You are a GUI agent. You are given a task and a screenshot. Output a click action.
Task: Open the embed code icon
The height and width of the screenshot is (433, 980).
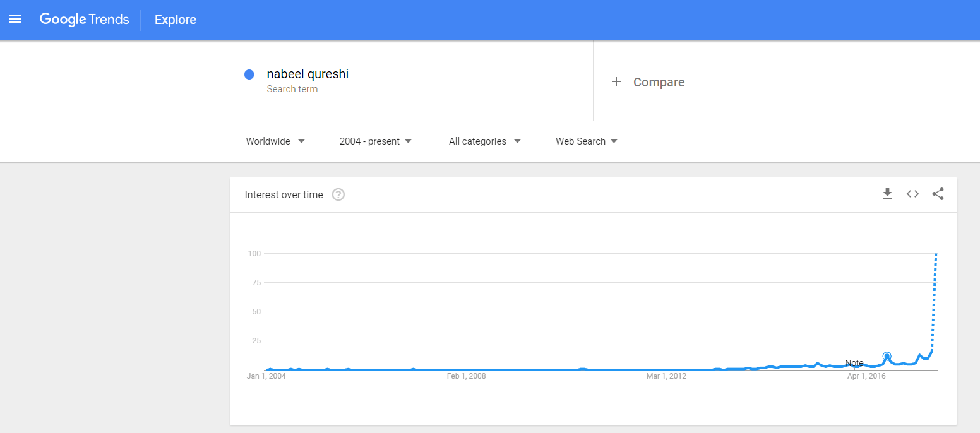[912, 194]
